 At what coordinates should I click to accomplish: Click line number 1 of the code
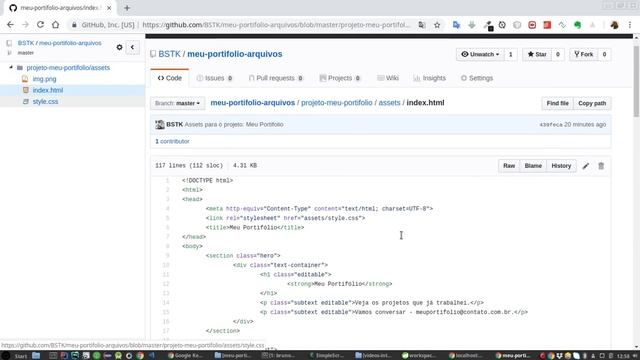tap(167, 180)
